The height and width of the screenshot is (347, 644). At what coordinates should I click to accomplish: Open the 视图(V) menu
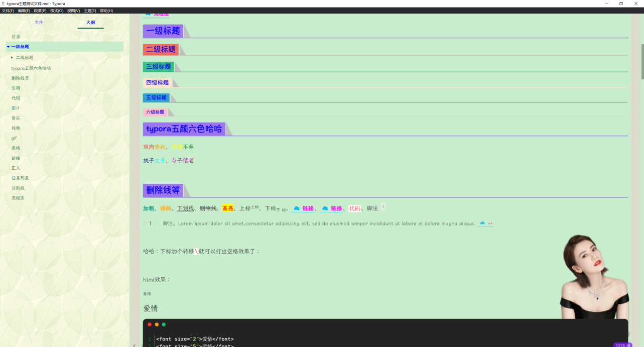click(x=73, y=11)
